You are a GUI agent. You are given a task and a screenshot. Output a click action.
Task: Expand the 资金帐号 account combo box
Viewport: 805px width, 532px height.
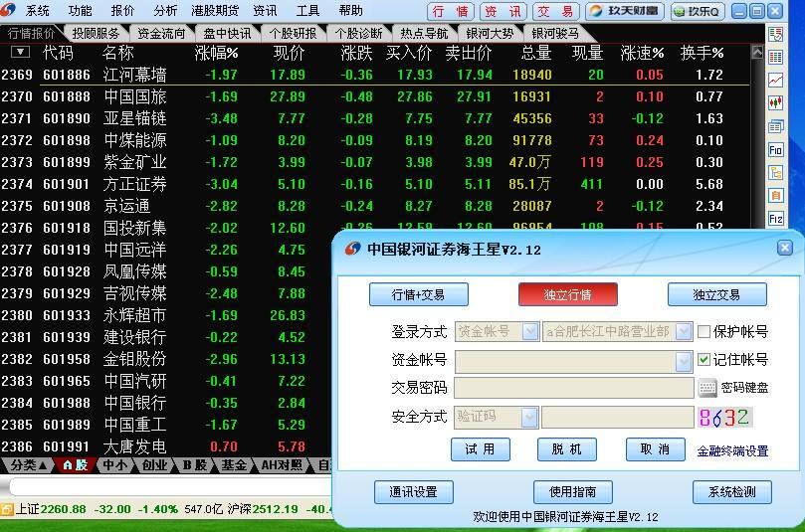684,361
